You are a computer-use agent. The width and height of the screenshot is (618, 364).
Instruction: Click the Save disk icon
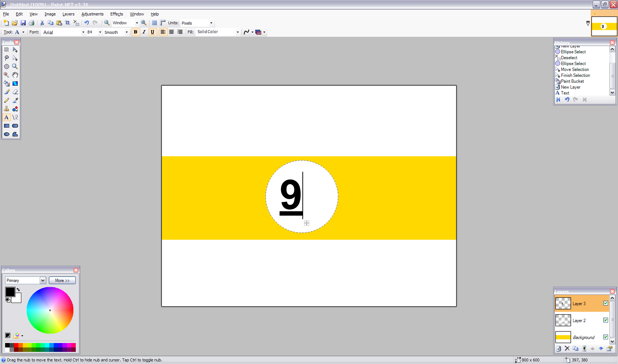(23, 23)
